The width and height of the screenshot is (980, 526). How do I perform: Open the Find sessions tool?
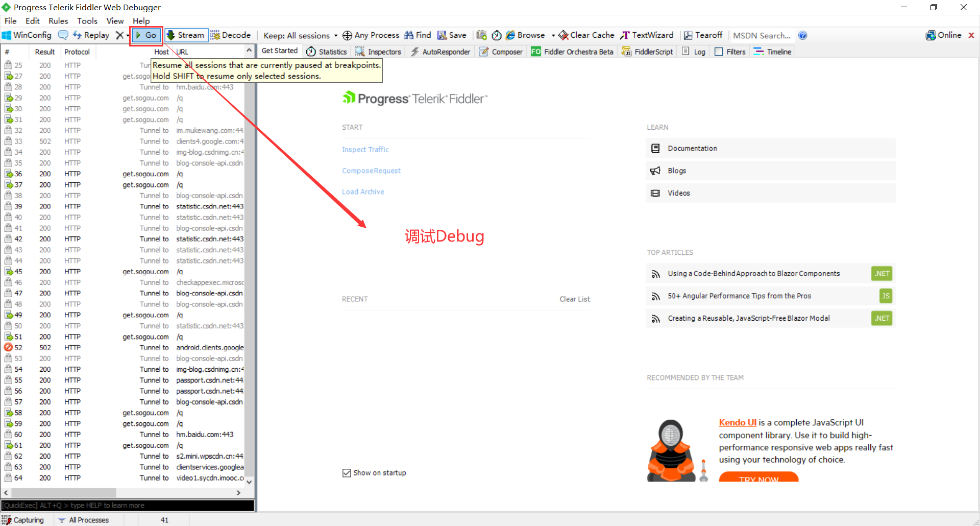pos(418,35)
